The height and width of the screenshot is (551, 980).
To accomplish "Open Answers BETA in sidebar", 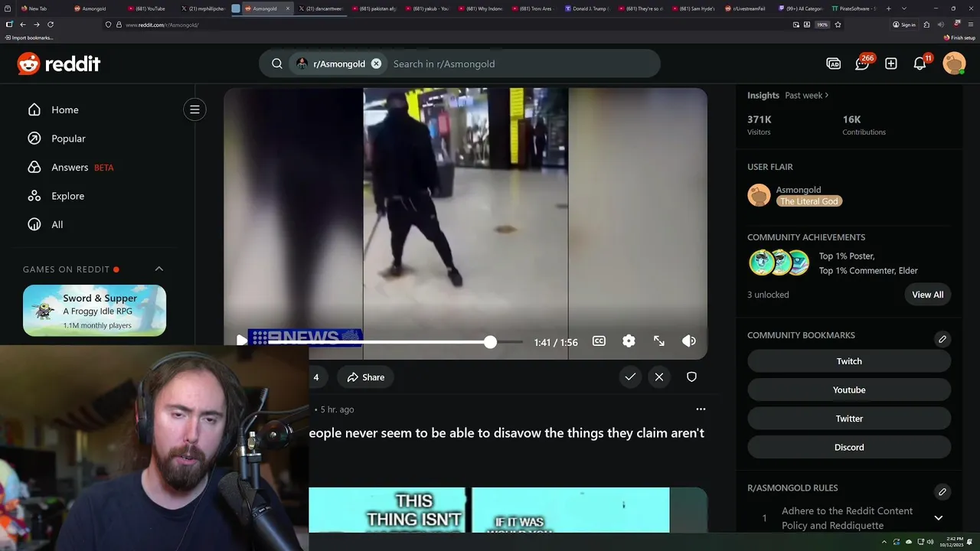I will 70,167.
